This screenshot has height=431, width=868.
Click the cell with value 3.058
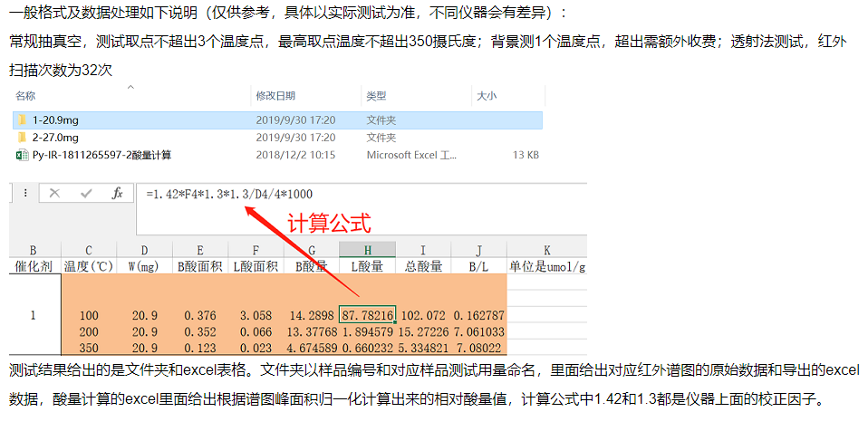click(x=256, y=315)
